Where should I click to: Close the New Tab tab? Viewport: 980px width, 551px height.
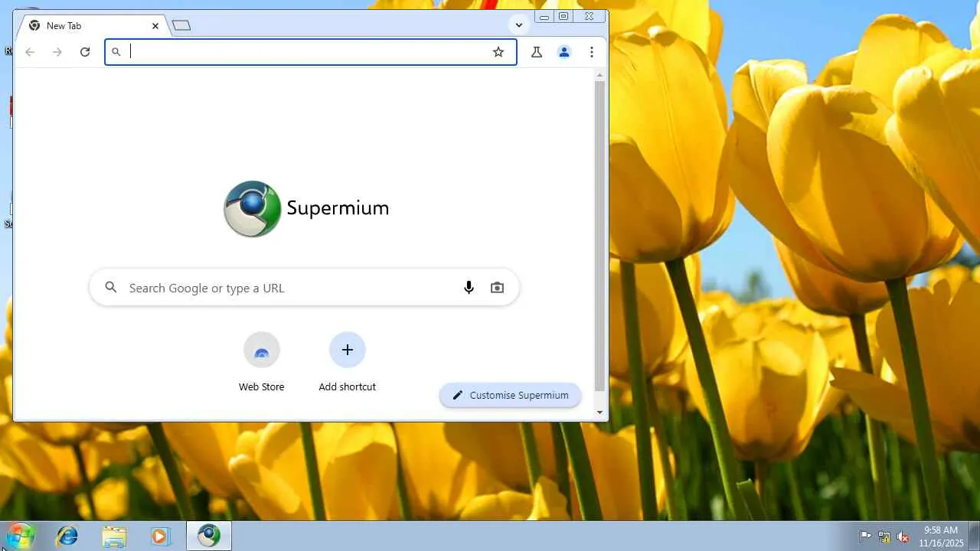click(x=155, y=26)
